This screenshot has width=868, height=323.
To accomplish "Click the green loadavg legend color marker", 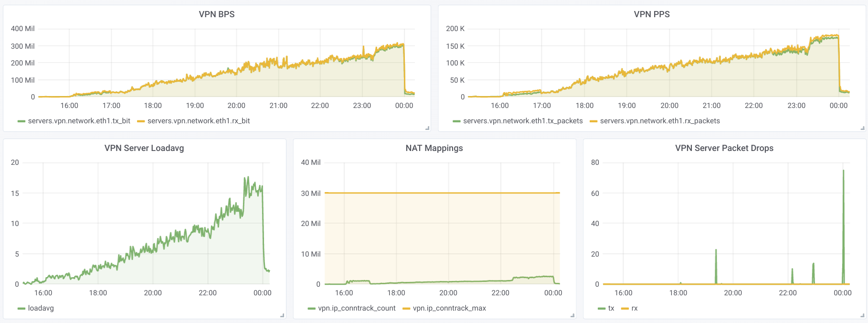I will 21,309.
